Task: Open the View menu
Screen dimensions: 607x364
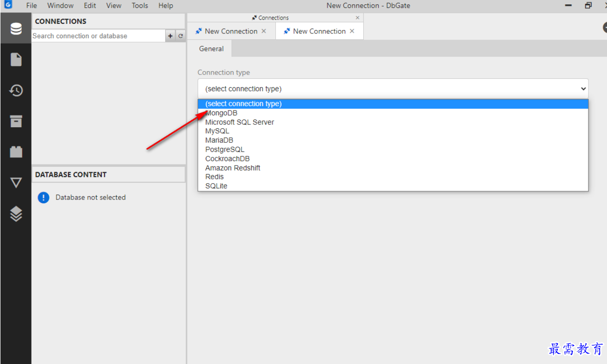Action: tap(113, 6)
